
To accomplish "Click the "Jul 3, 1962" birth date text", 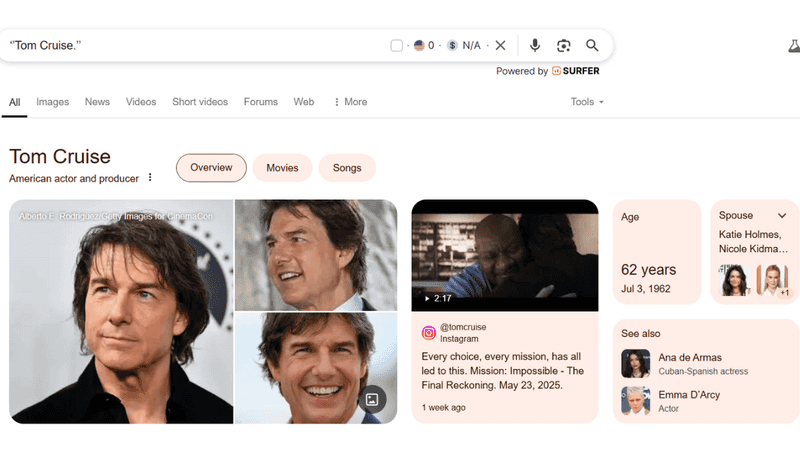I will [x=645, y=289].
